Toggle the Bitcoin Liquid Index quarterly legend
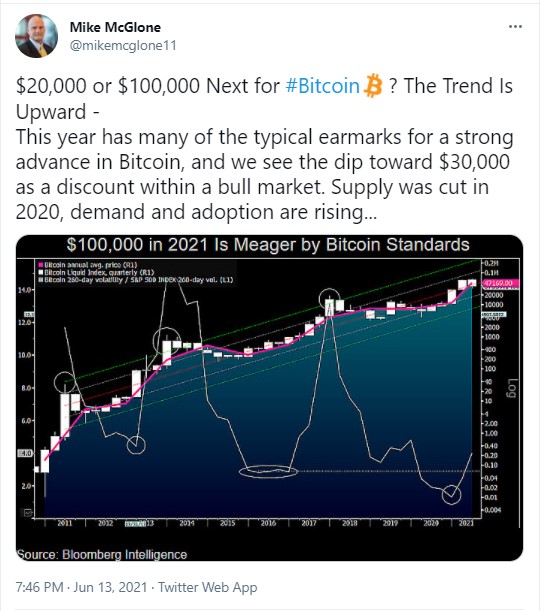The height and width of the screenshot is (611, 541). (x=96, y=272)
